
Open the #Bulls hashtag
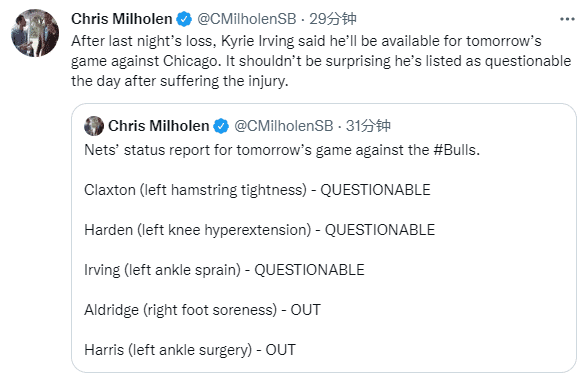(x=455, y=150)
